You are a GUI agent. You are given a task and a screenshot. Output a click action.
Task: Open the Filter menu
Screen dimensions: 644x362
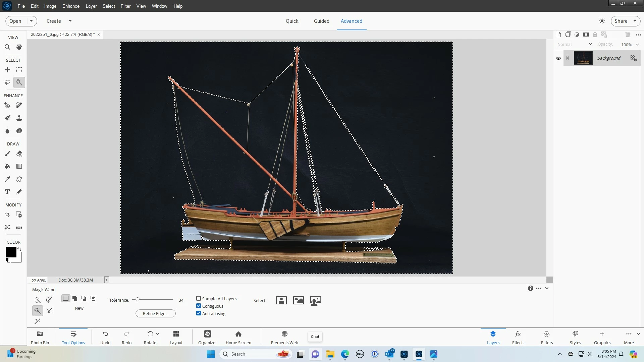click(125, 6)
